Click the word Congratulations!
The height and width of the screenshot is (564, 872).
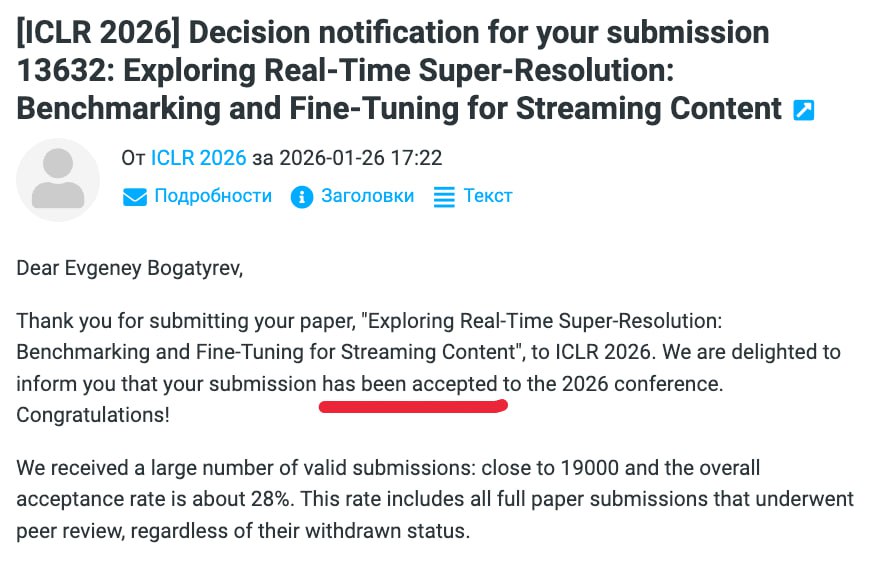93,415
